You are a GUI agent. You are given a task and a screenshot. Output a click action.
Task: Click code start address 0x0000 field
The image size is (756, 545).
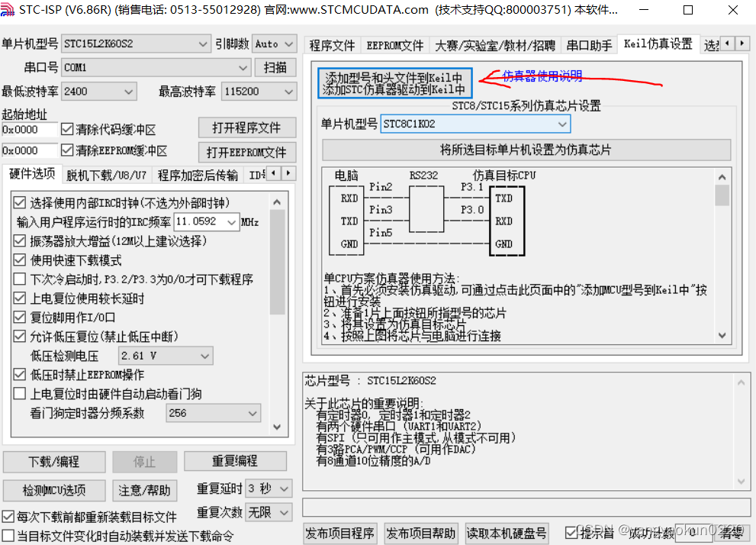tap(29, 129)
